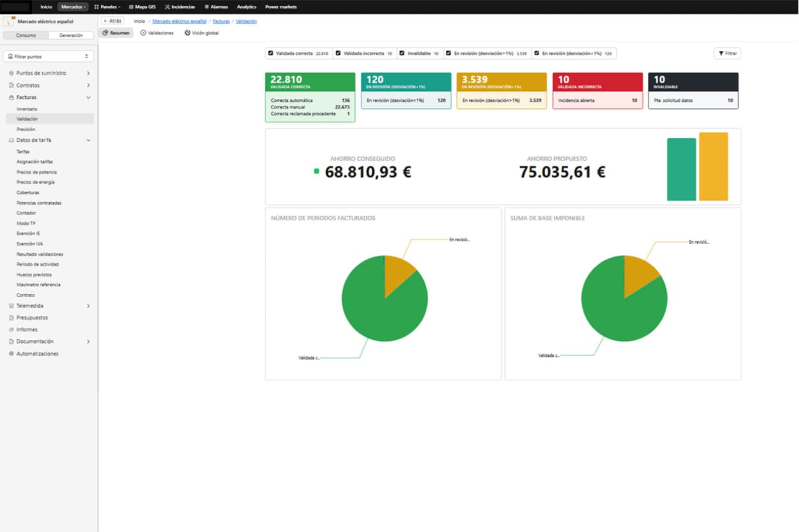Viewport: 799px width, 532px height.
Task: Click the Visión global globe icon
Action: pyautogui.click(x=187, y=33)
